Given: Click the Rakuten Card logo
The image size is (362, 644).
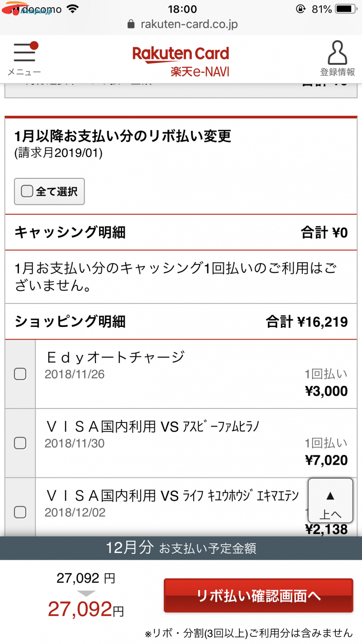Looking at the screenshot, I should tap(181, 54).
